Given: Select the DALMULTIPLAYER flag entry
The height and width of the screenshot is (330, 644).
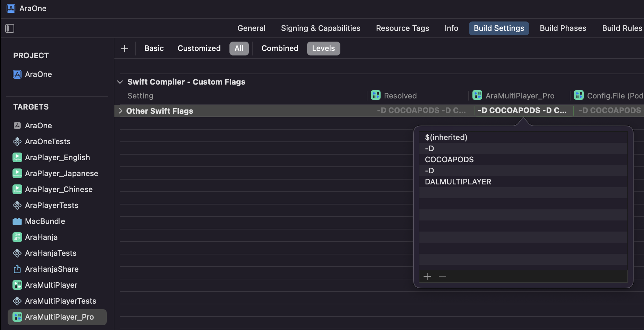Looking at the screenshot, I should [523, 182].
